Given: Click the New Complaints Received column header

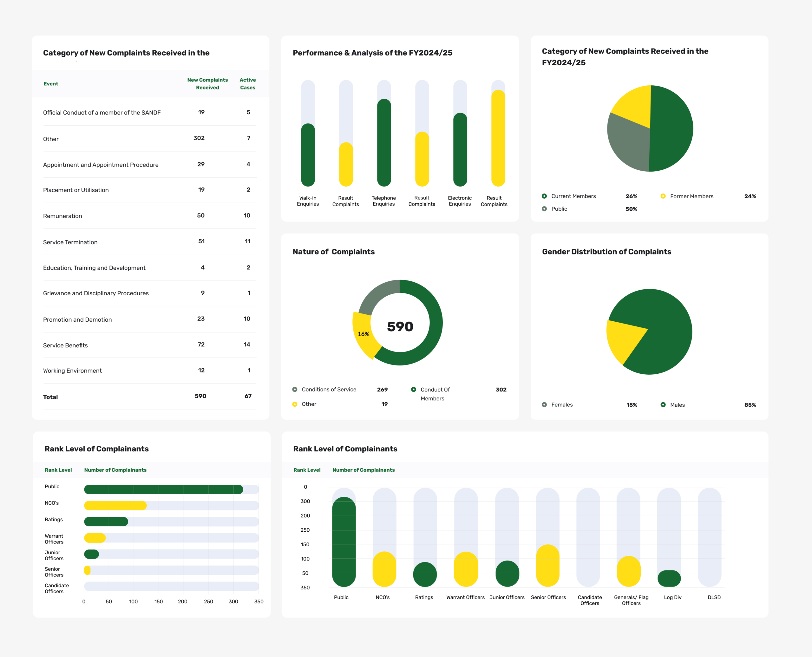Looking at the screenshot, I should coord(207,84).
